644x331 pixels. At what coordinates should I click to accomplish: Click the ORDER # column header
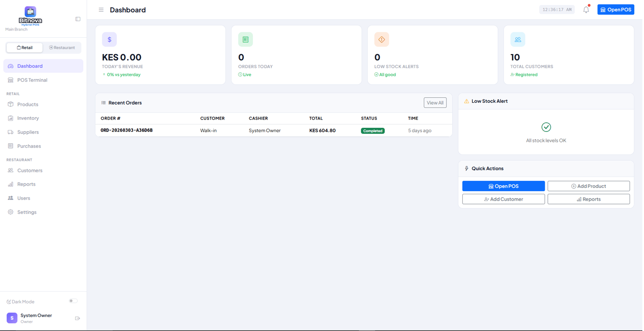110,118
